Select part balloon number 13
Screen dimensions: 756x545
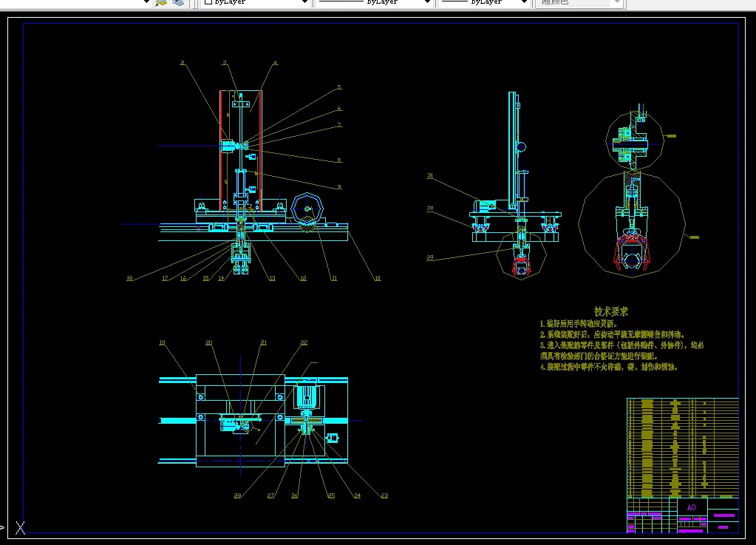(x=273, y=278)
